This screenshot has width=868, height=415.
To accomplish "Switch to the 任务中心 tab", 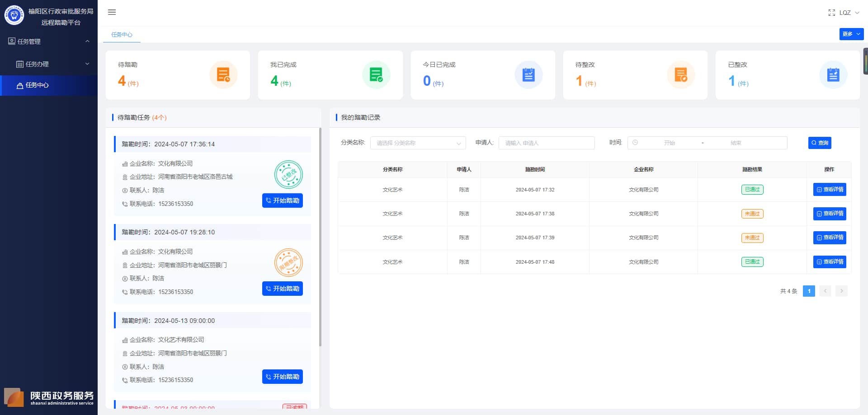I will tap(122, 35).
